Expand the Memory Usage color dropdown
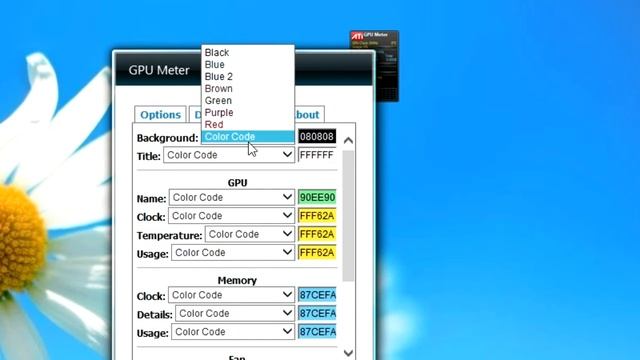This screenshot has height=360, width=640. (233, 332)
